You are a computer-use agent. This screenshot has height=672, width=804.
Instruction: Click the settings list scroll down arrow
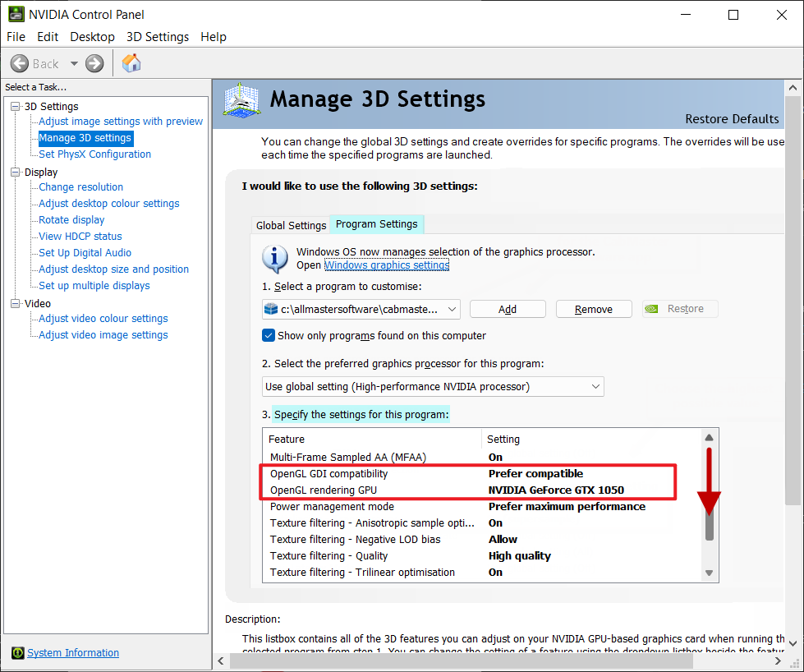pos(710,573)
